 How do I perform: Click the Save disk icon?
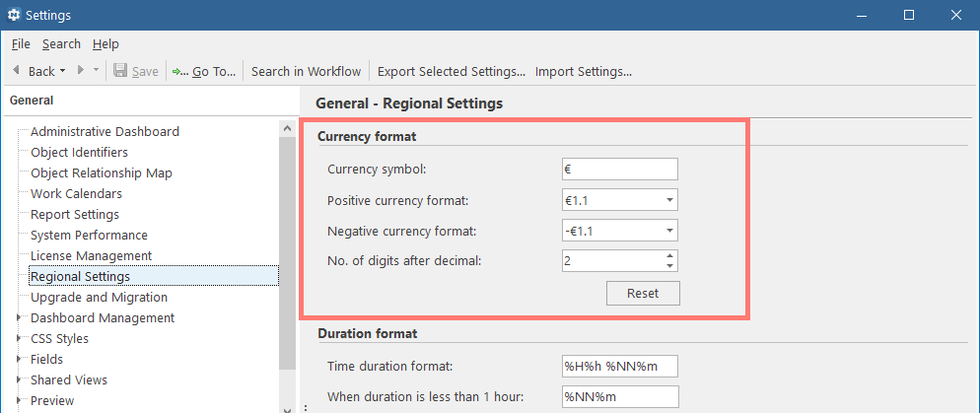click(x=120, y=71)
